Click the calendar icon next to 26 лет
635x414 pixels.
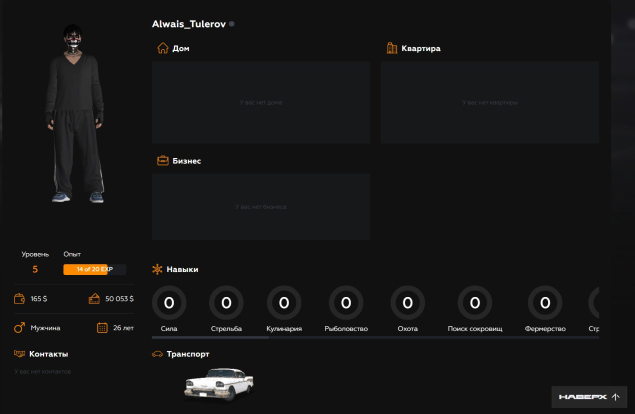point(102,327)
